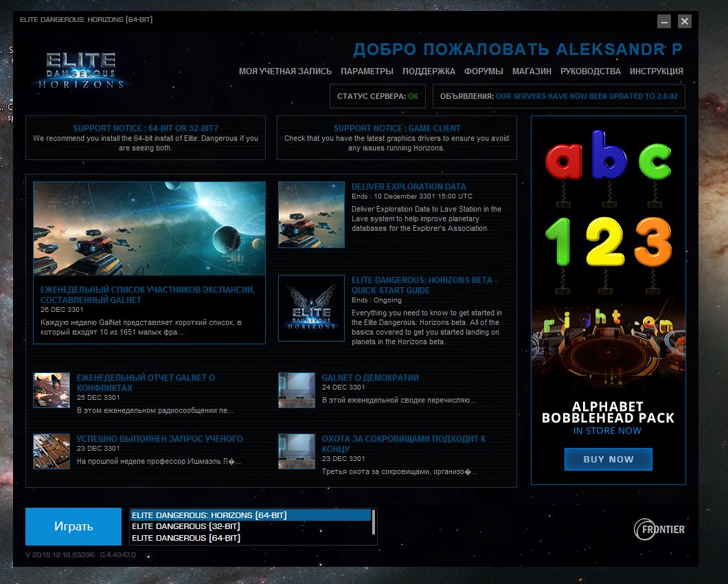
Task: Click the Играть play button
Action: [73, 526]
